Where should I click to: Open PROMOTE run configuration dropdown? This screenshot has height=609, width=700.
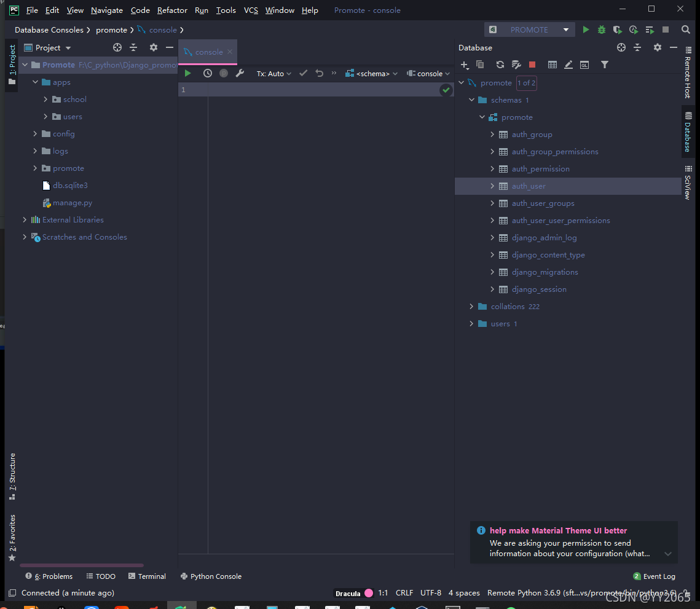pyautogui.click(x=529, y=29)
